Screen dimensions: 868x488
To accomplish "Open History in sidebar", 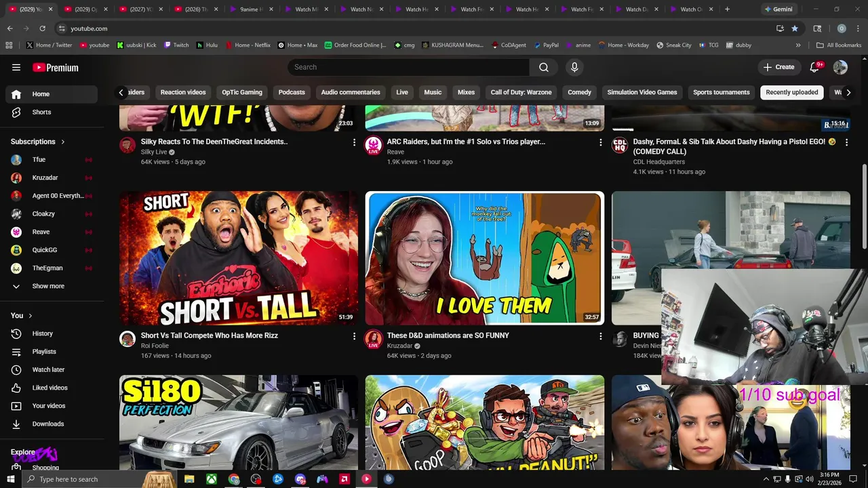I will tap(52, 333).
